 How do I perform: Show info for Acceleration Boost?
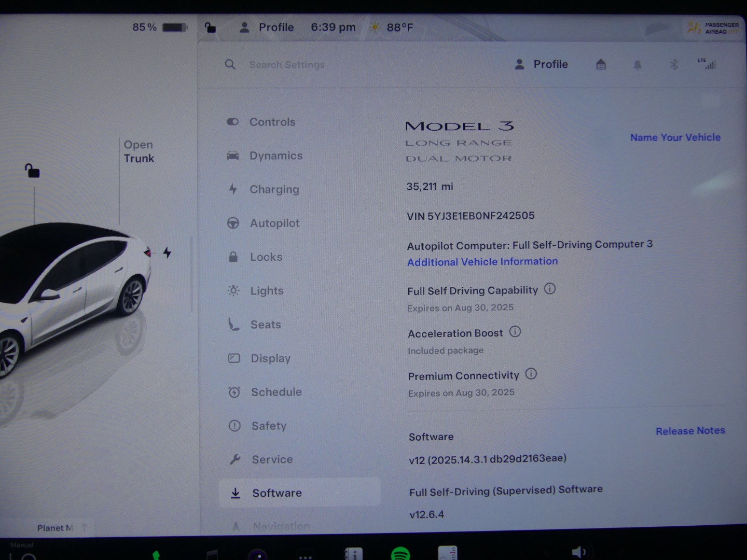coord(515,332)
